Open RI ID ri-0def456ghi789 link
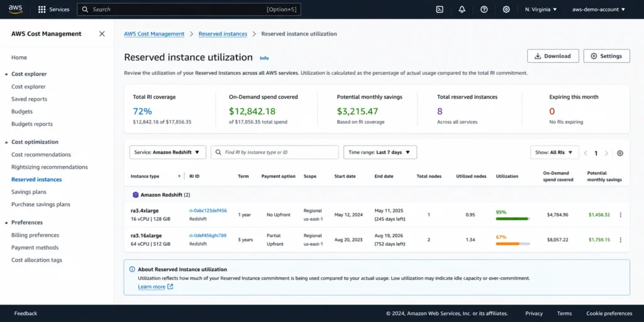The height and width of the screenshot is (322, 644). [208, 235]
